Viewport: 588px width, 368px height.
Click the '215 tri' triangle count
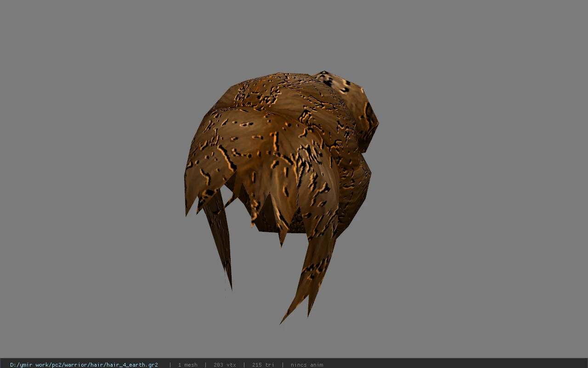click(263, 365)
